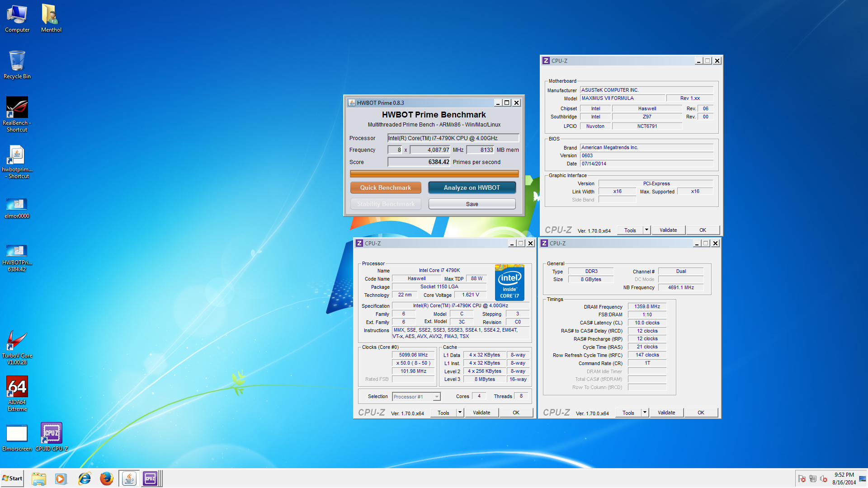Click OK in motherboard CPU-Z window
Screen dimensions: 868x488
point(703,230)
